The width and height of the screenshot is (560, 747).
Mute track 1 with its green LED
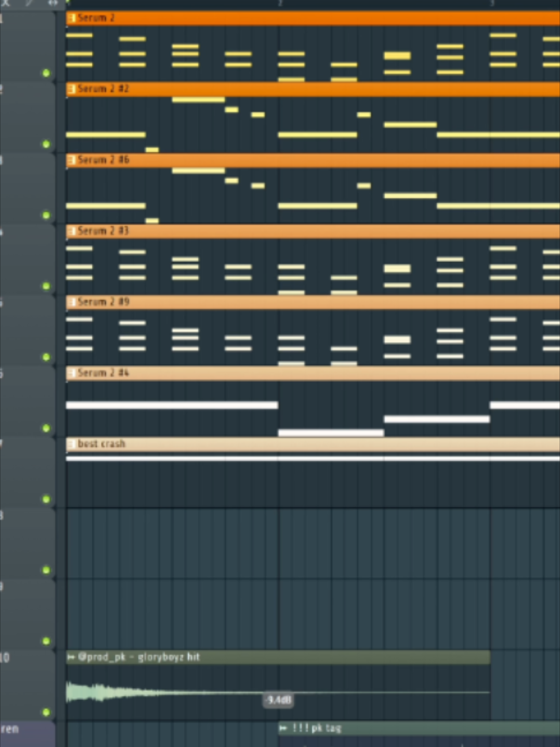46,73
